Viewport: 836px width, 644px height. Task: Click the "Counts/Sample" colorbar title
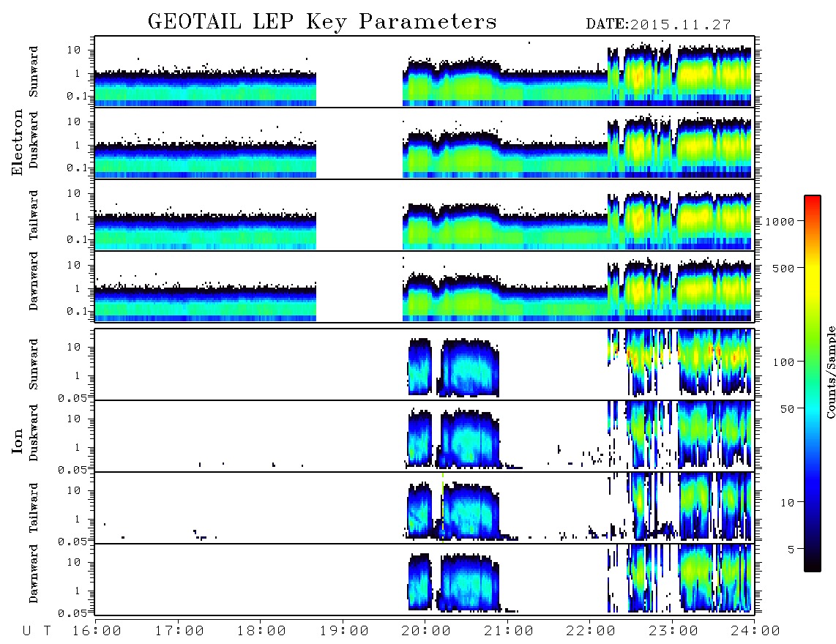(x=830, y=372)
